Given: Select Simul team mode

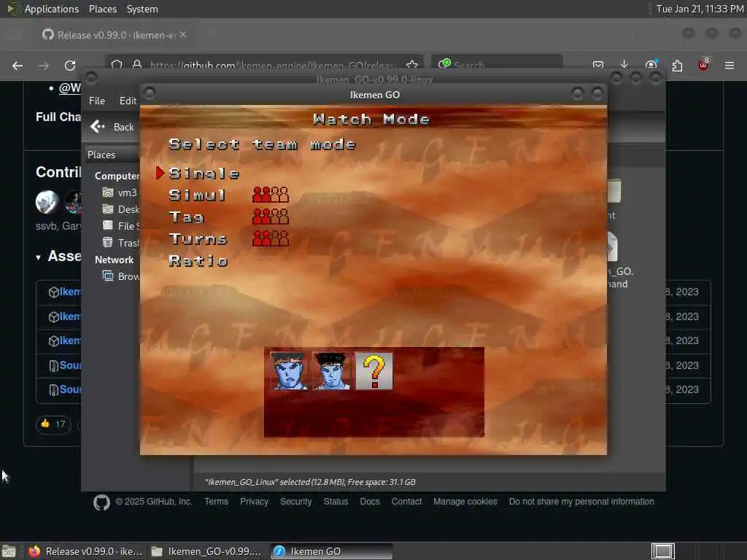Looking at the screenshot, I should [x=197, y=195].
